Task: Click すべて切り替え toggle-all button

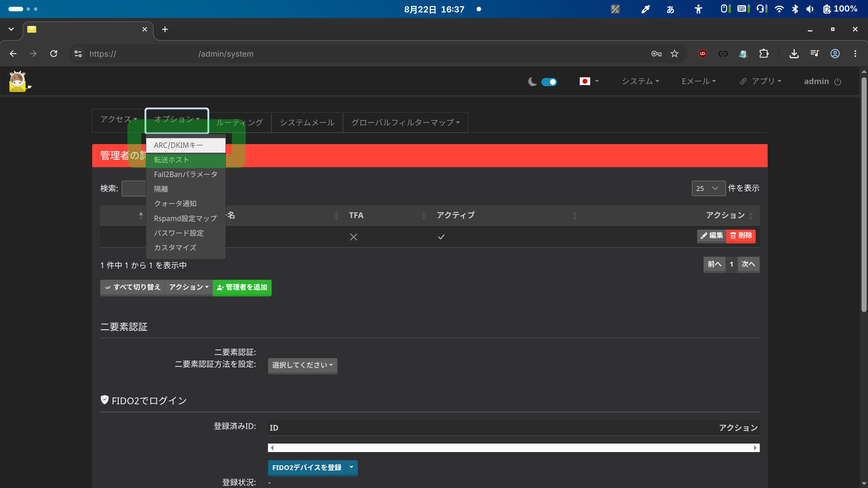Action: coord(132,288)
